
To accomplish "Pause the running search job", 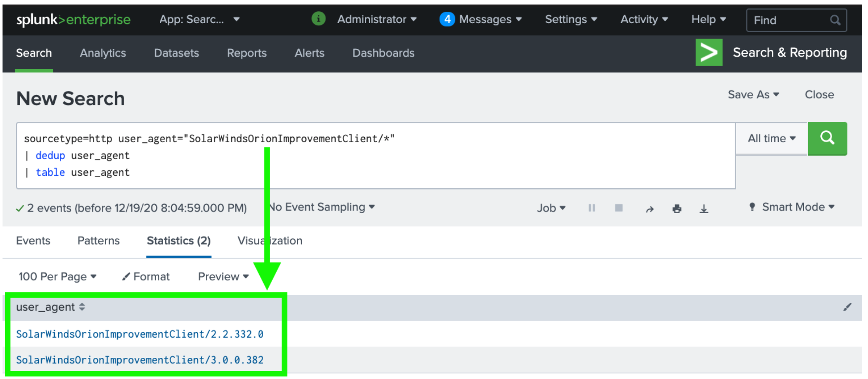I will click(x=592, y=208).
